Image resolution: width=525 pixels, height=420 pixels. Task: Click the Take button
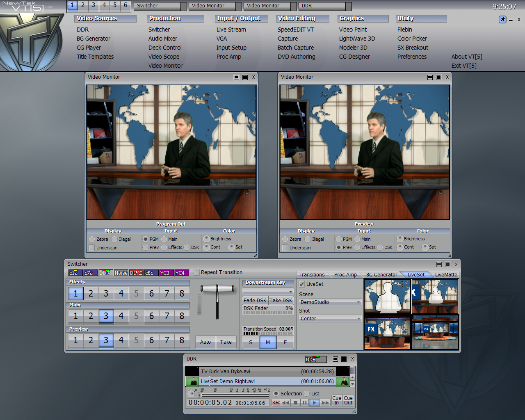pyautogui.click(x=226, y=342)
